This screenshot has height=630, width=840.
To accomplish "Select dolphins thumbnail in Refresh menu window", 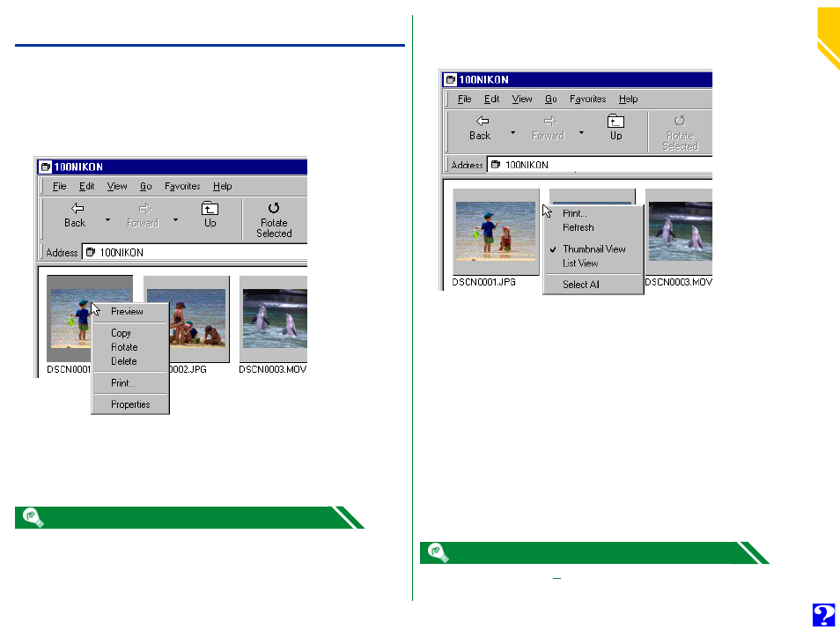I will pyautogui.click(x=679, y=231).
